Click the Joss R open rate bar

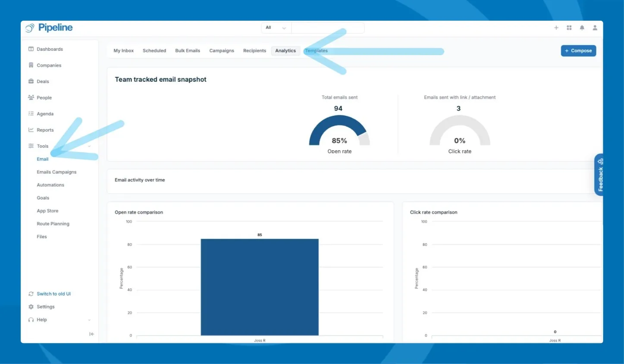click(260, 287)
